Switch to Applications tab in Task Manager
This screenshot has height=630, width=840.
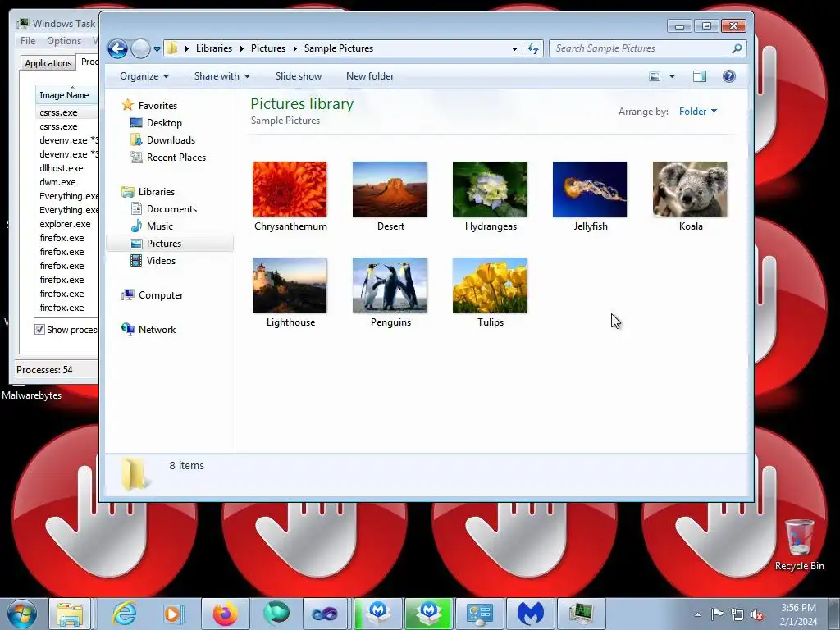pos(48,63)
